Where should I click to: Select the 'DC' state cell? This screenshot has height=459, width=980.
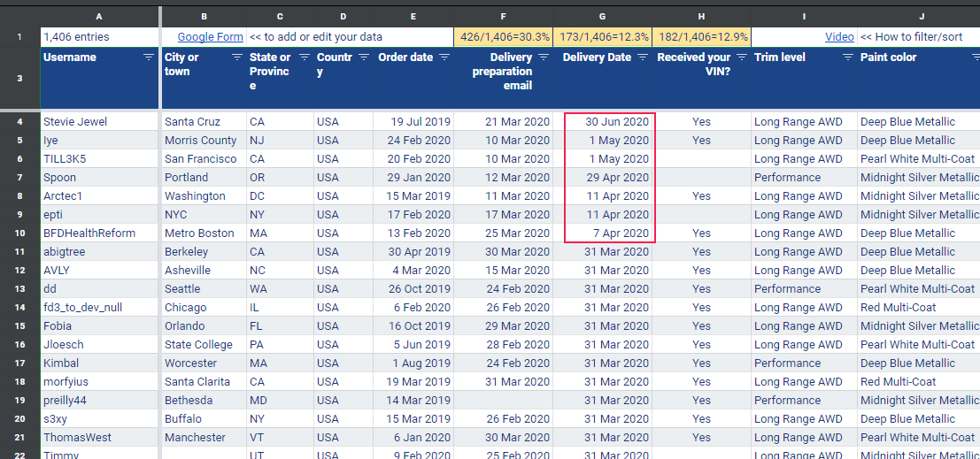280,195
